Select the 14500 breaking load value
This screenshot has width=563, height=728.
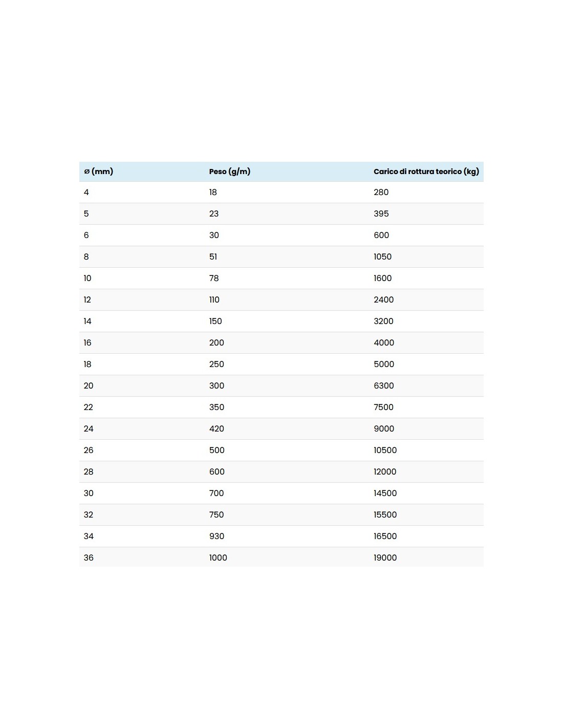click(x=385, y=494)
